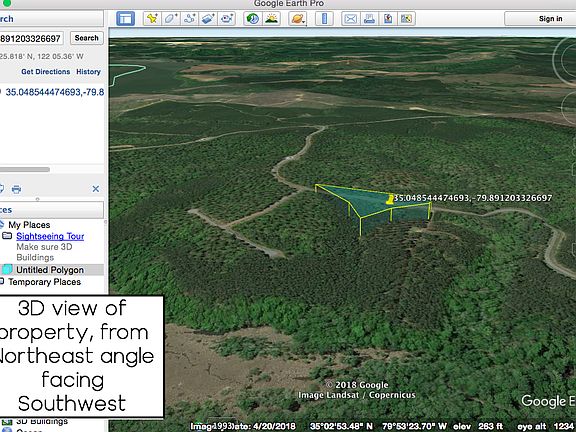Click the Sightseeing Tour folder icon
This screenshot has width=576, height=432.
coord(7,236)
